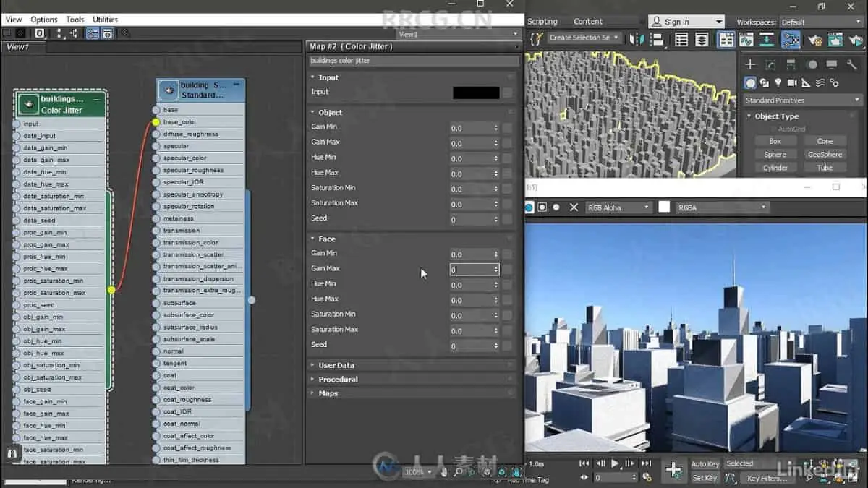Open the Scripting menu
Image resolution: width=868 pixels, height=488 pixels.
point(542,22)
